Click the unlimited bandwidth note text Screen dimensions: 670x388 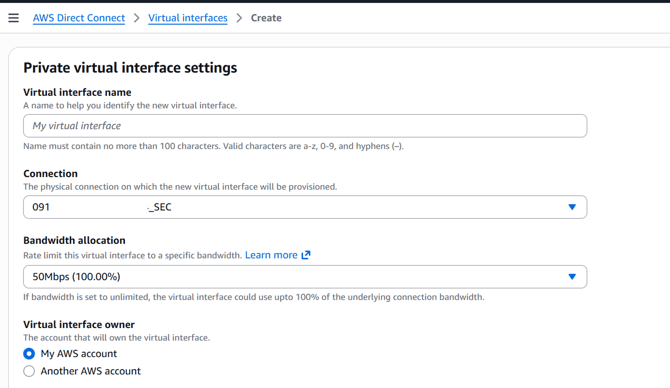click(x=254, y=297)
